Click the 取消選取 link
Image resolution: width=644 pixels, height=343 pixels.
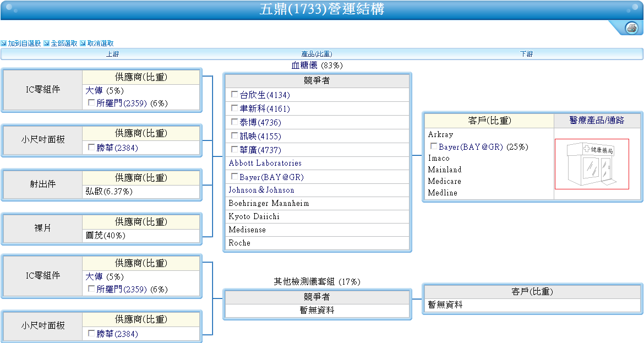(x=100, y=43)
